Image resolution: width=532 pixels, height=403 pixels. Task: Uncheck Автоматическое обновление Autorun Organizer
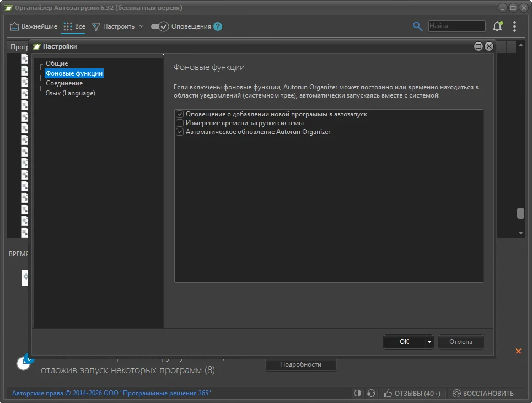coord(179,132)
